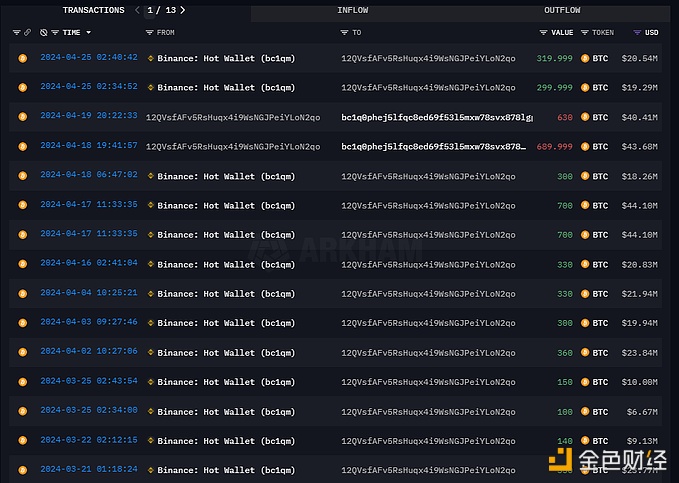This screenshot has height=483, width=679.
Task: Open sender address 12QVsf in 2024-04-18 19:41:57 row
Action: point(233,147)
